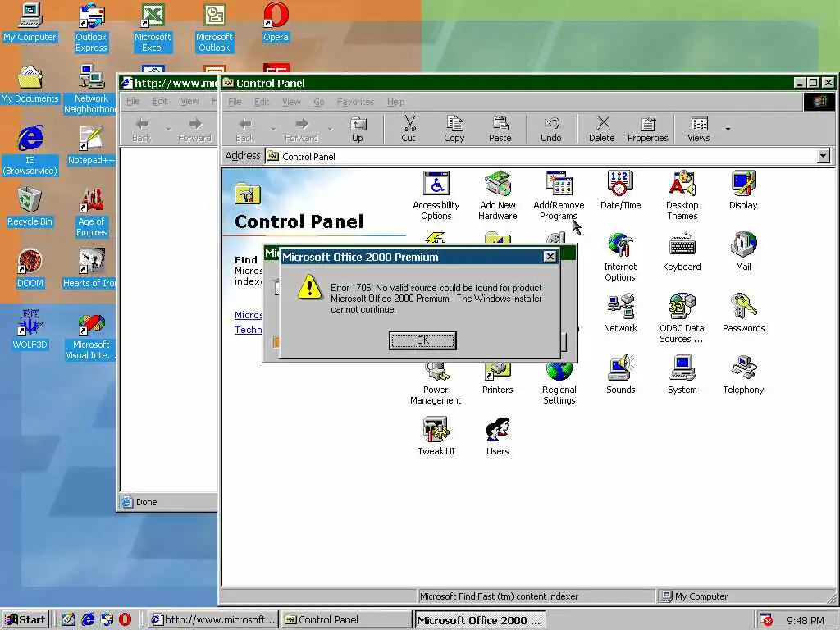Switch to Microsoft Office 2000 taskbar button
Screen dimensions: 840x630
click(x=479, y=620)
